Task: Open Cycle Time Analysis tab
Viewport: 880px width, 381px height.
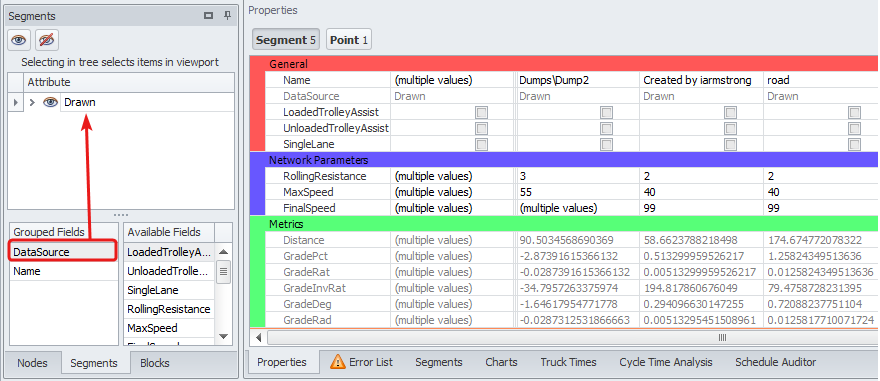Action: click(666, 362)
